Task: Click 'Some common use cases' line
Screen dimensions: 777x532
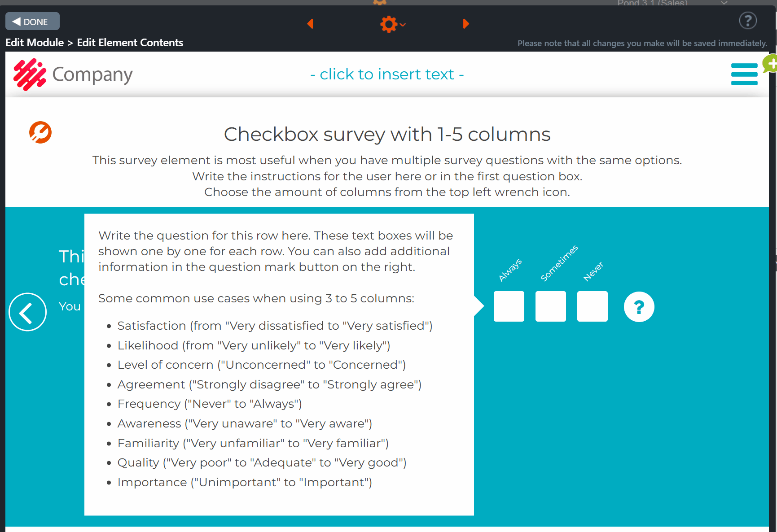Action: pyautogui.click(x=256, y=298)
